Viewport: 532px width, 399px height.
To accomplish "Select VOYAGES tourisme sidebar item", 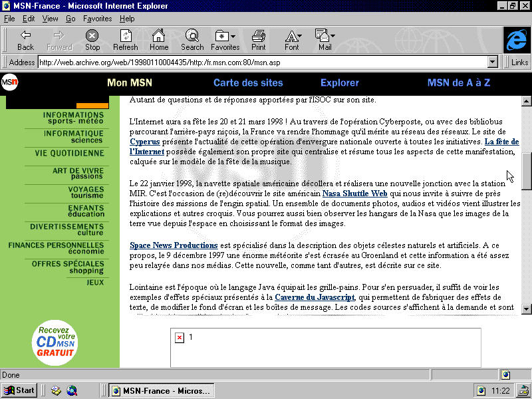I will click(x=86, y=192).
